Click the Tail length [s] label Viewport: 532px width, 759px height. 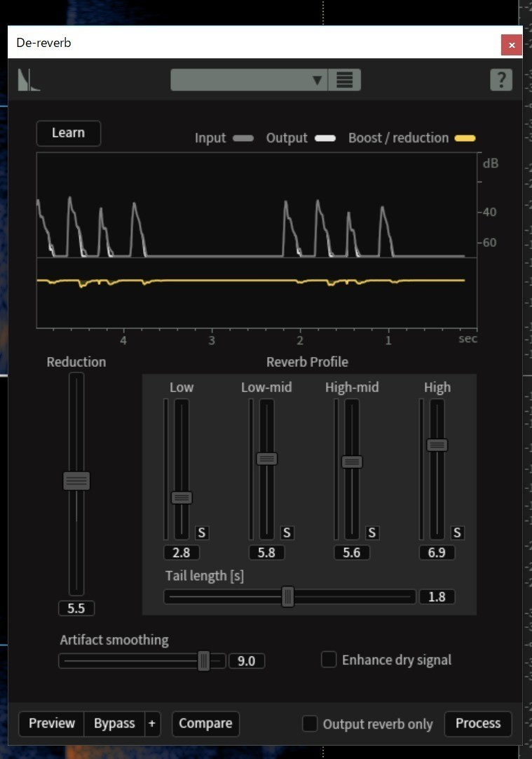tap(205, 576)
